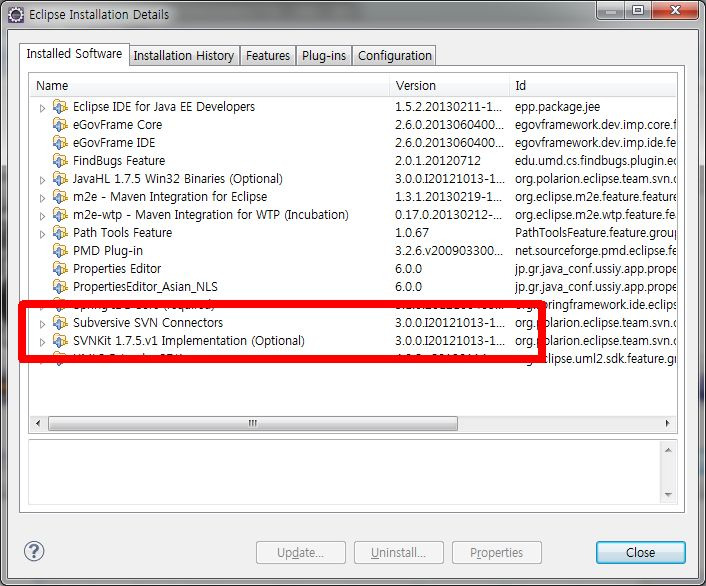Click the eGovFrame IDE feature icon
The height and width of the screenshot is (586, 706).
(x=60, y=143)
